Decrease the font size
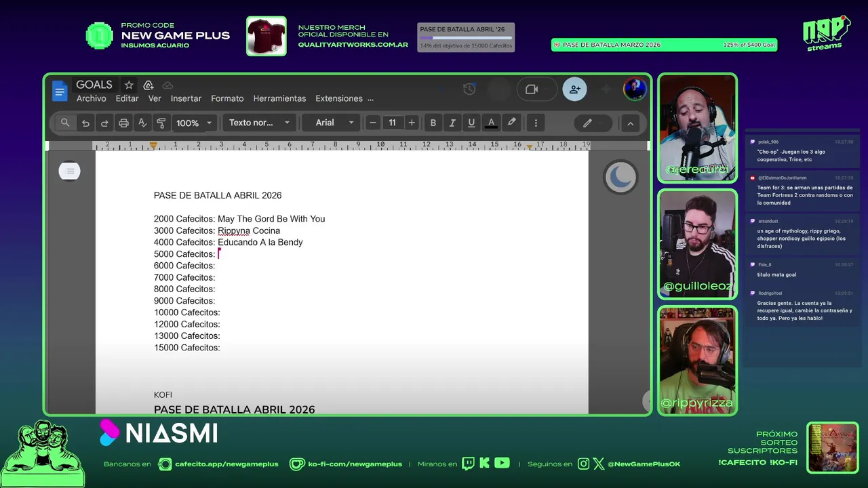868x488 pixels. coord(372,123)
